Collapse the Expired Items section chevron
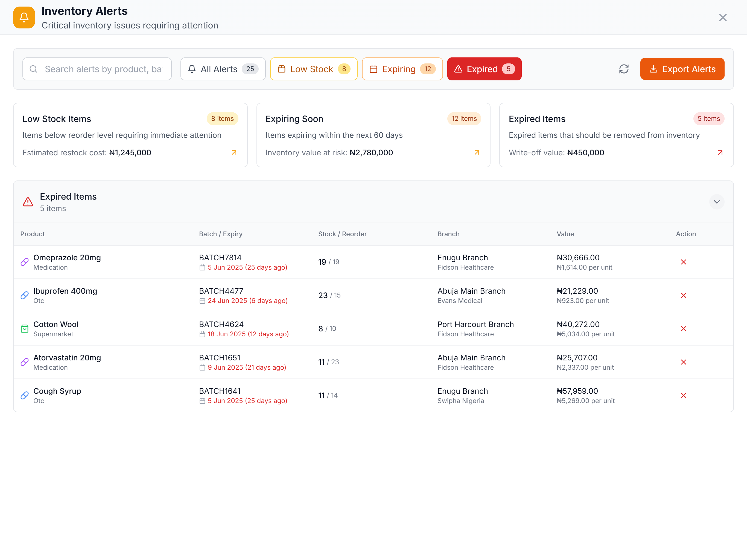 tap(717, 202)
